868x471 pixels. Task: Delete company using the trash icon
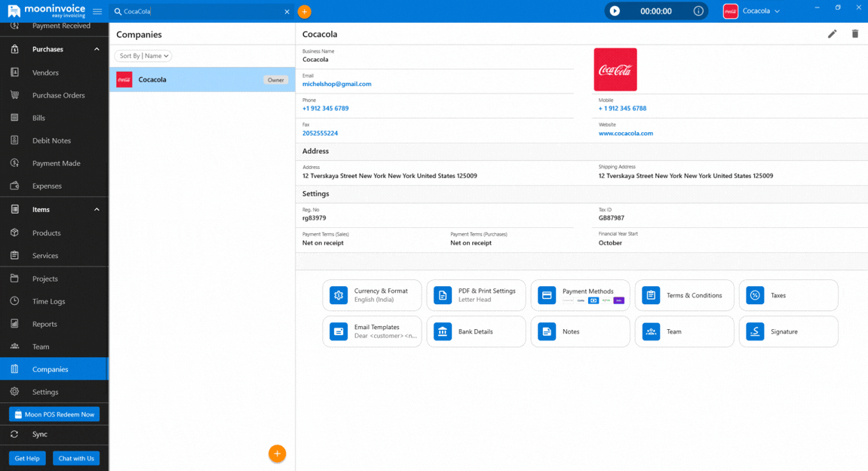pos(854,34)
